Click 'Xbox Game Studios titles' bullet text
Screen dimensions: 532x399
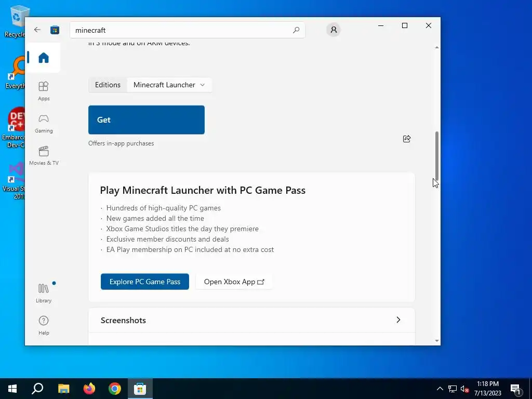(x=182, y=229)
